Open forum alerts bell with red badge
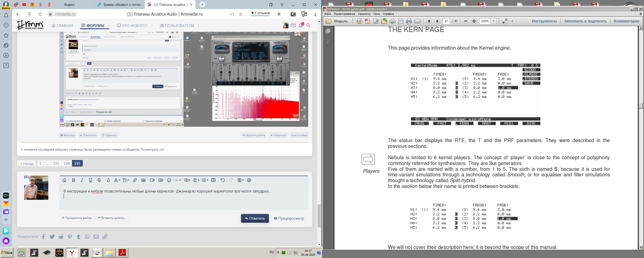Screen dimensions: 644x258 [x=301, y=25]
